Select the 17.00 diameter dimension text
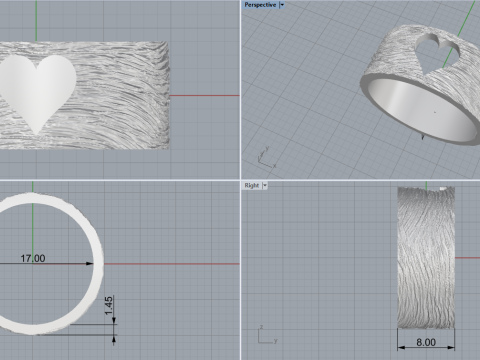This screenshot has width=480, height=360. click(x=33, y=258)
